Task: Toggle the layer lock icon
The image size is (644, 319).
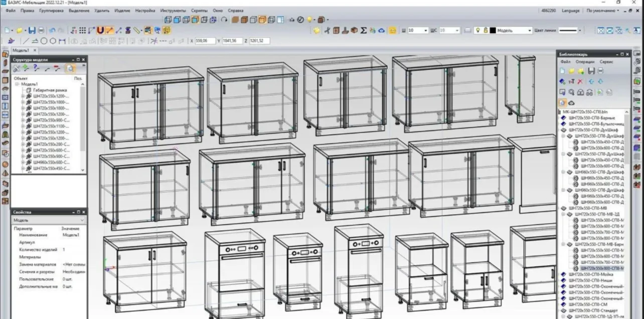Action: pos(486,31)
